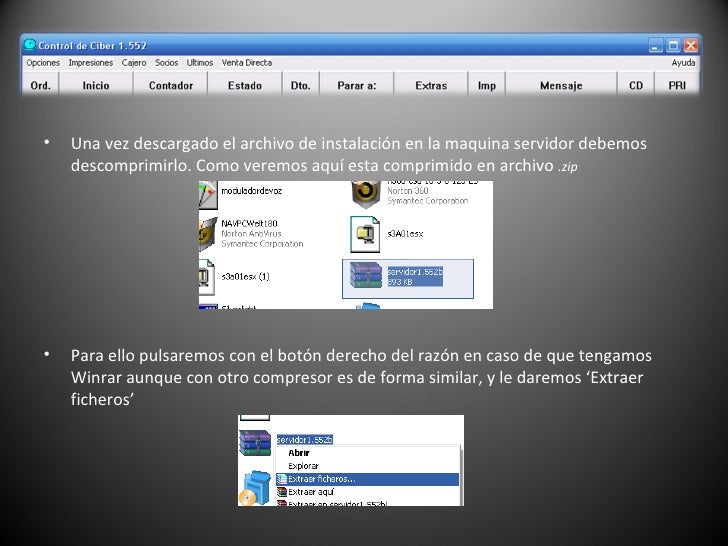Click the blue CD folder icon in lower screenshot

255,488
